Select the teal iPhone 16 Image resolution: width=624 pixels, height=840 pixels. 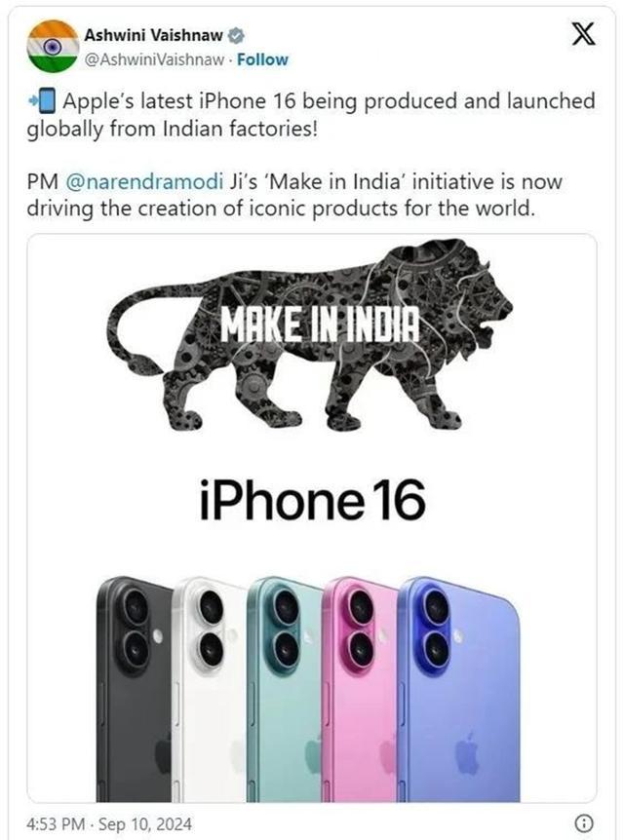286,690
